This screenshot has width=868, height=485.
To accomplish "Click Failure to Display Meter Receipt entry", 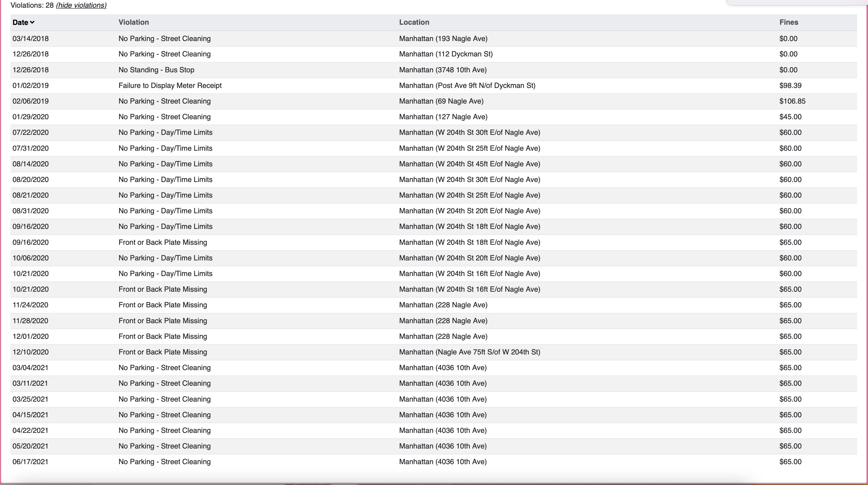I will pos(170,86).
